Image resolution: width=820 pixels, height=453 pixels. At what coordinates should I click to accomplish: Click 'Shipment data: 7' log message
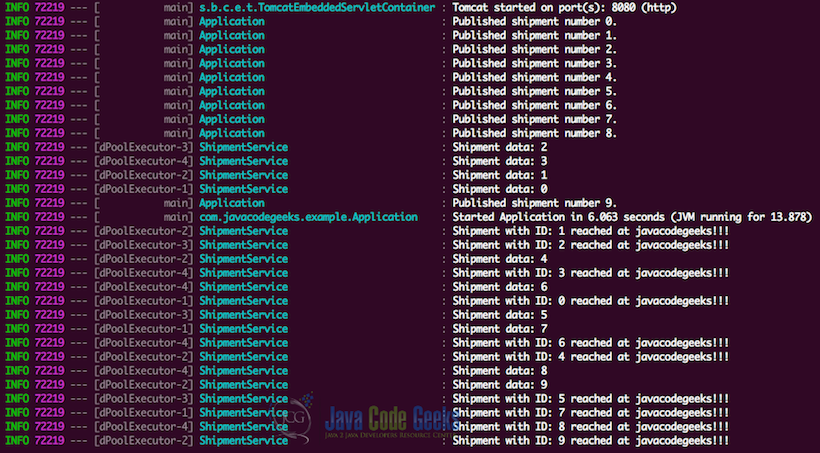pos(500,329)
